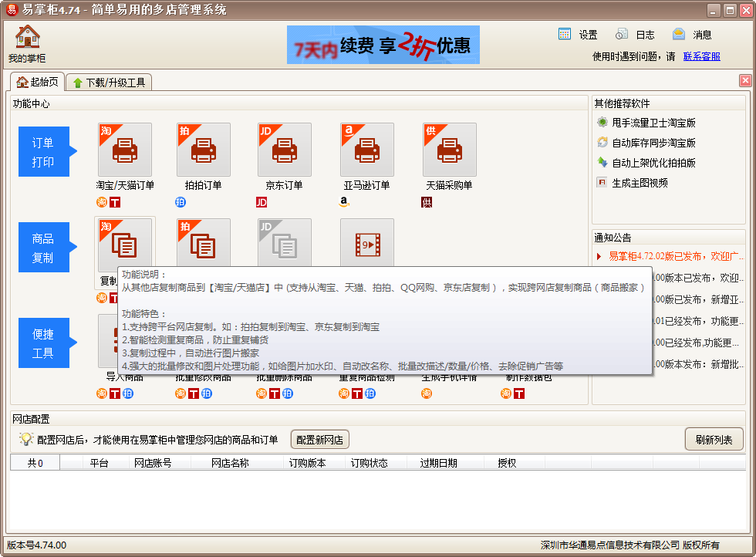Open the 易掌柜4.72.02版已发布 notice
756x557 pixels.
click(x=676, y=256)
